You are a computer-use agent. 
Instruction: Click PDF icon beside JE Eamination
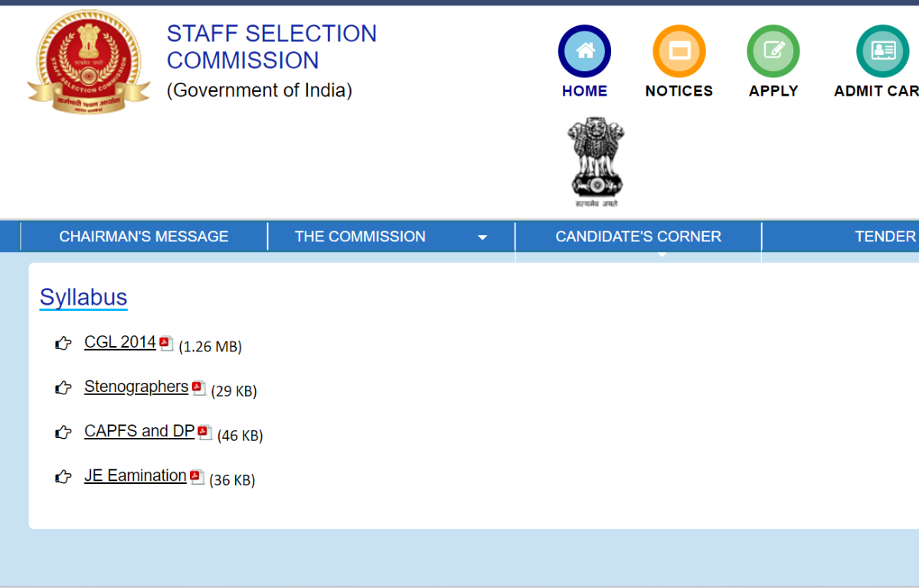197,477
